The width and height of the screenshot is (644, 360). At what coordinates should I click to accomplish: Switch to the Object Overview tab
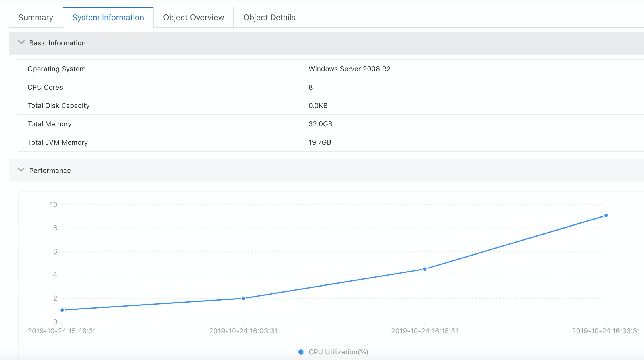pos(194,18)
